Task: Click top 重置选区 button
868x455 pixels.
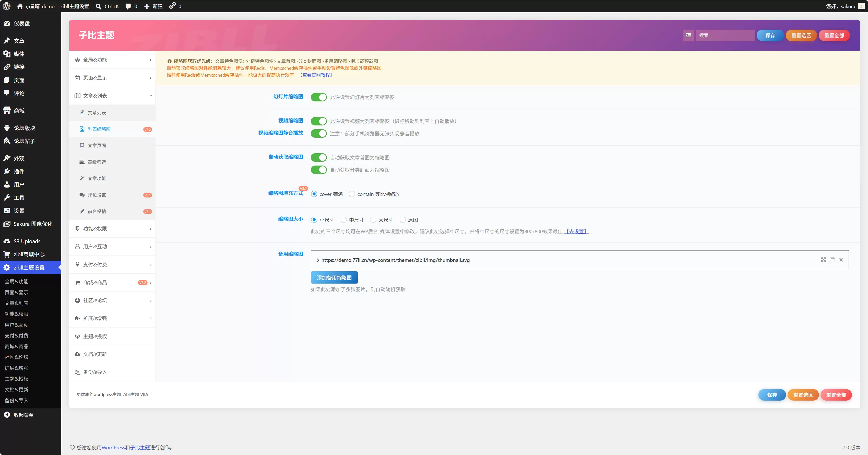Action: point(801,36)
